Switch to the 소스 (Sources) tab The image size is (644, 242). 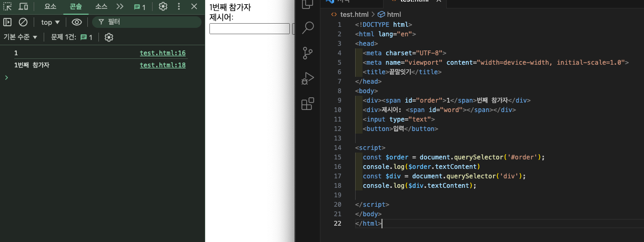click(101, 7)
